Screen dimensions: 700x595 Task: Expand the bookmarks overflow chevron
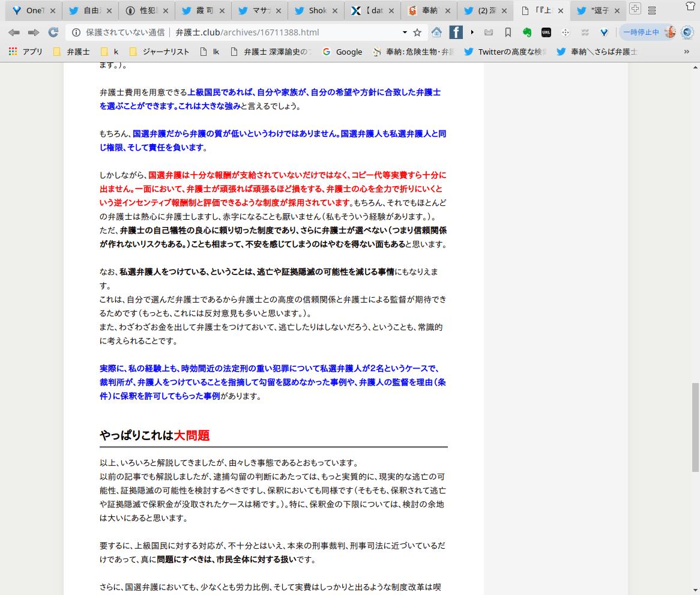tap(687, 52)
